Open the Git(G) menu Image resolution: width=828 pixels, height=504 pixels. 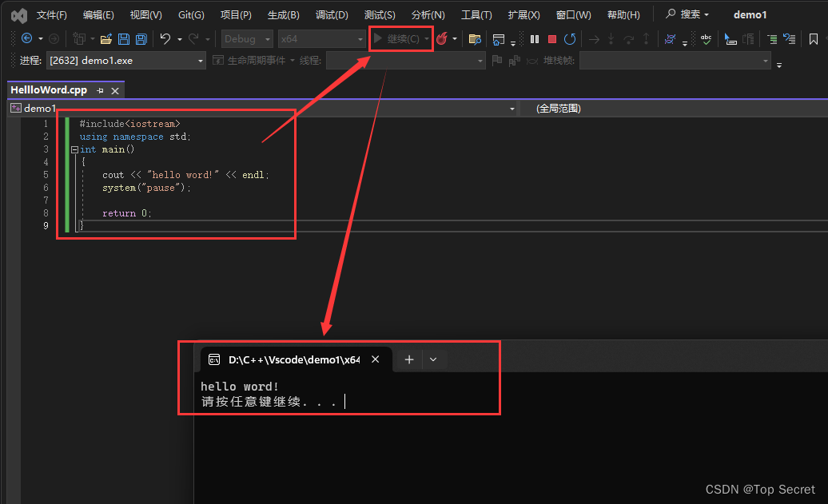click(x=191, y=15)
